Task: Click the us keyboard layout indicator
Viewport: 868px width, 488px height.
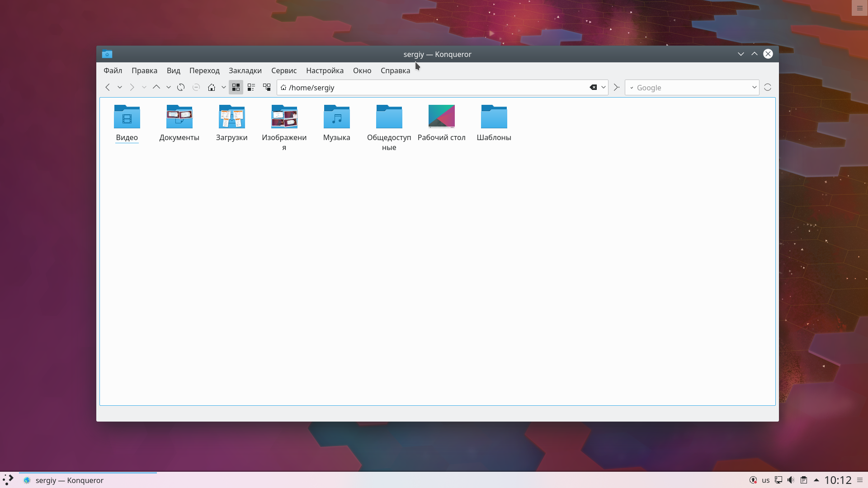Action: (x=766, y=480)
